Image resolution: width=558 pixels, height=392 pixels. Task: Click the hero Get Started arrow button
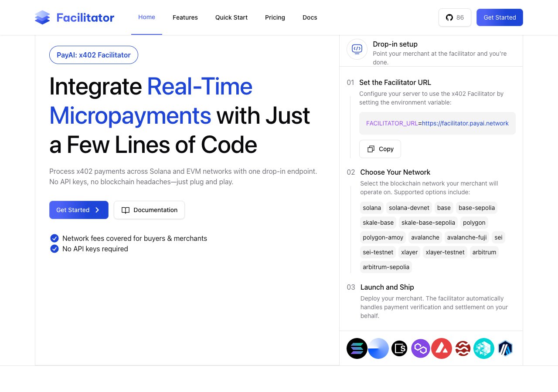pos(79,210)
